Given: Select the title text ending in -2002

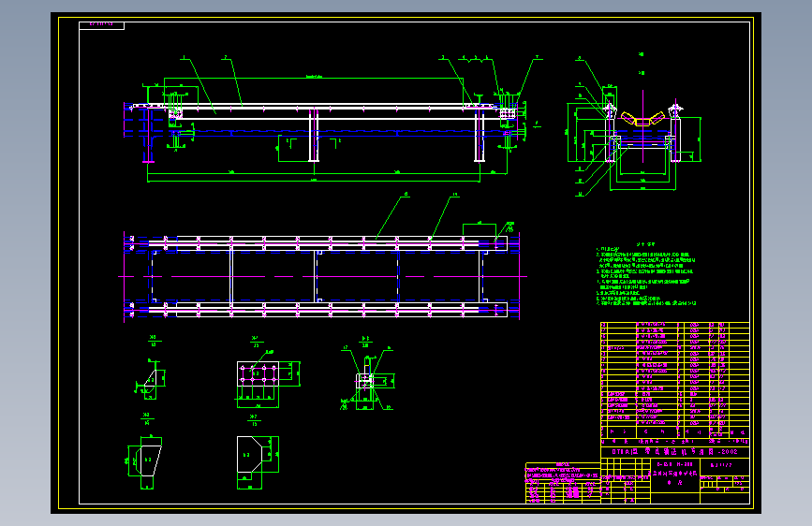Looking at the screenshot, I should (x=674, y=452).
